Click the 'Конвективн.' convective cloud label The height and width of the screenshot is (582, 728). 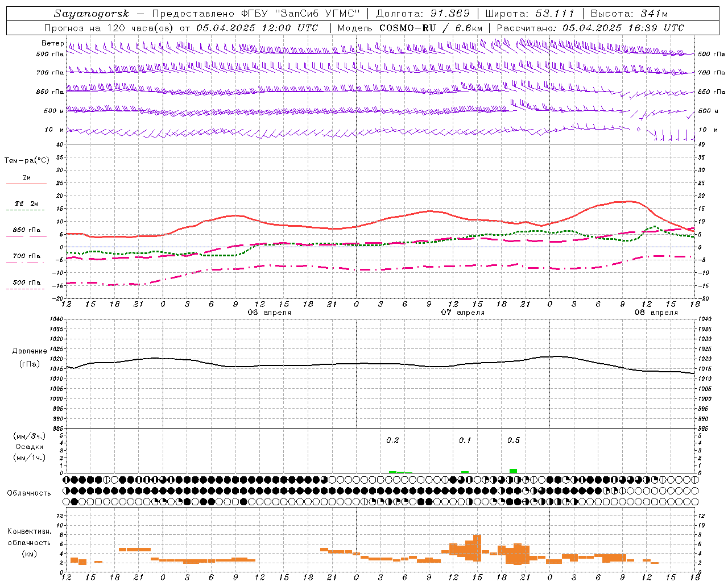tap(29, 531)
